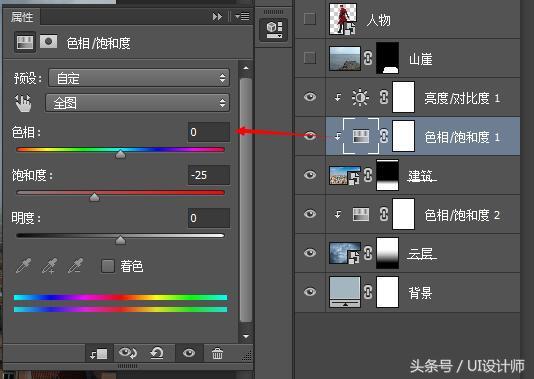Delete the adjustment layer with trash icon
Image resolution: width=534 pixels, height=379 pixels.
click(217, 353)
